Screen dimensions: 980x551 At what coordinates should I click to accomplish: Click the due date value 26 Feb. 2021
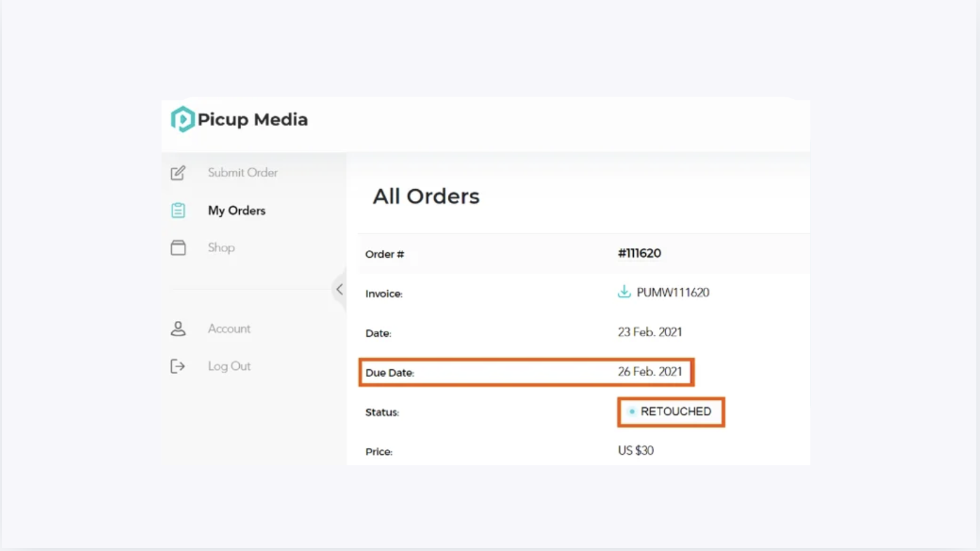coord(650,372)
